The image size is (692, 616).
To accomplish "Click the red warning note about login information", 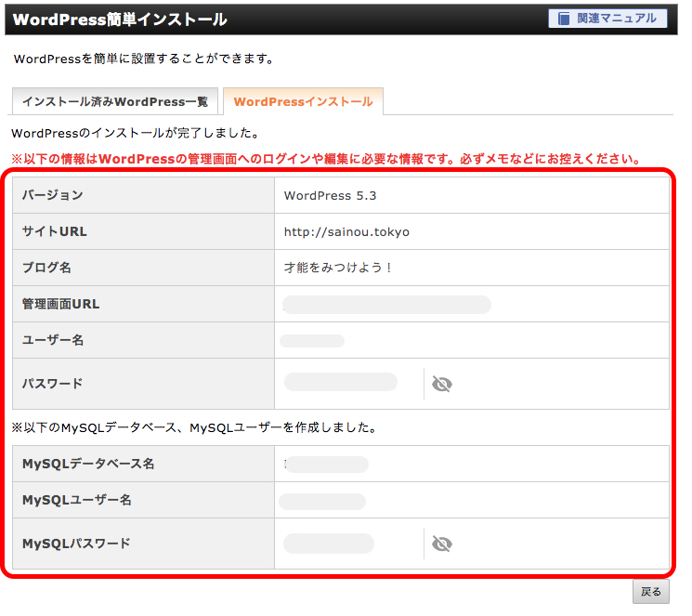I will pyautogui.click(x=326, y=159).
